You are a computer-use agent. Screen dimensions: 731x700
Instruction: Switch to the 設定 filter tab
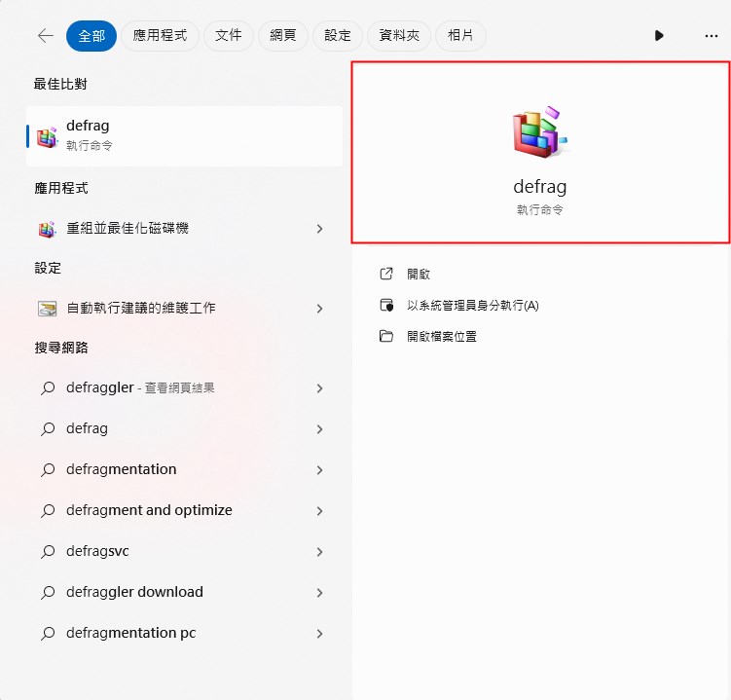click(x=338, y=35)
